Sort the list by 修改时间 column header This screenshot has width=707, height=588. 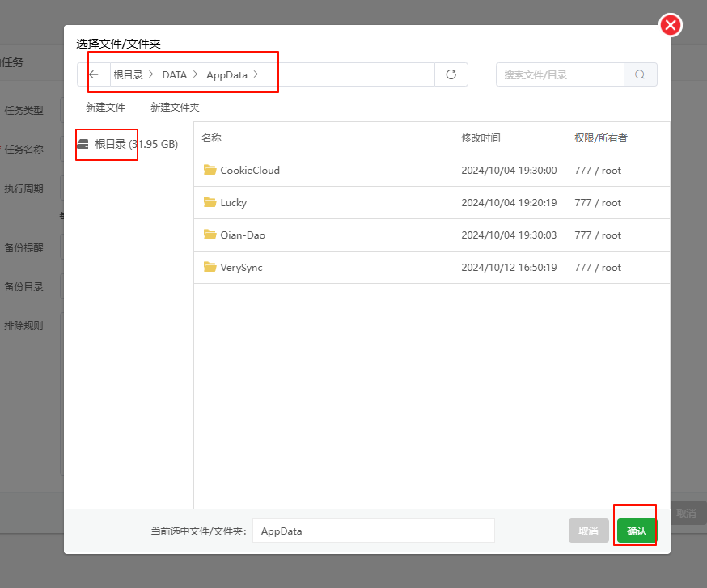481,138
